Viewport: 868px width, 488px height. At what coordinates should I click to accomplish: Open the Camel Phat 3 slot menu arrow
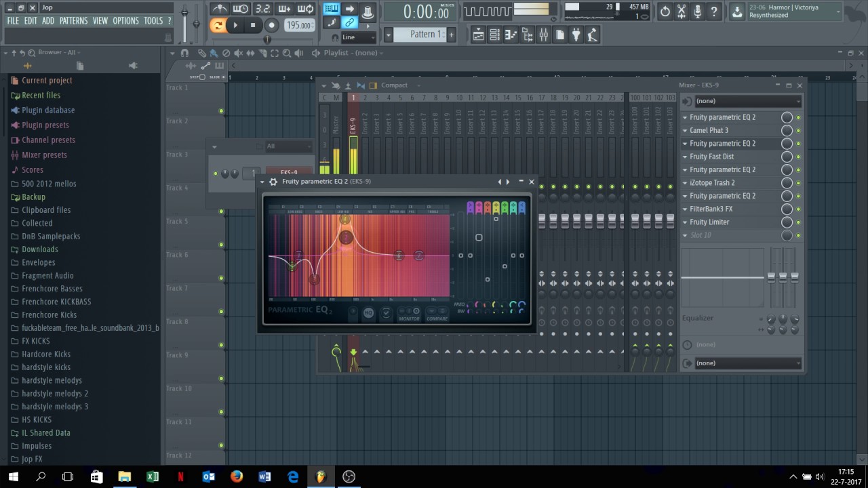point(685,131)
